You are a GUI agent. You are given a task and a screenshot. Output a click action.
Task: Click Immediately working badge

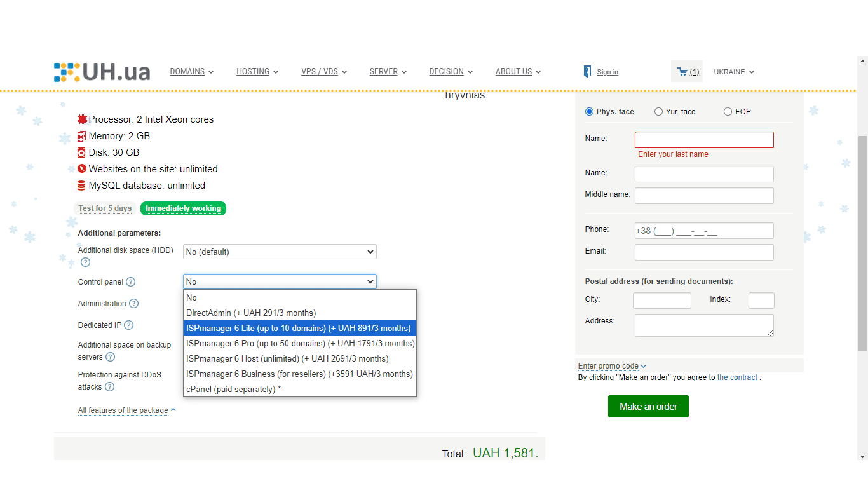click(183, 208)
